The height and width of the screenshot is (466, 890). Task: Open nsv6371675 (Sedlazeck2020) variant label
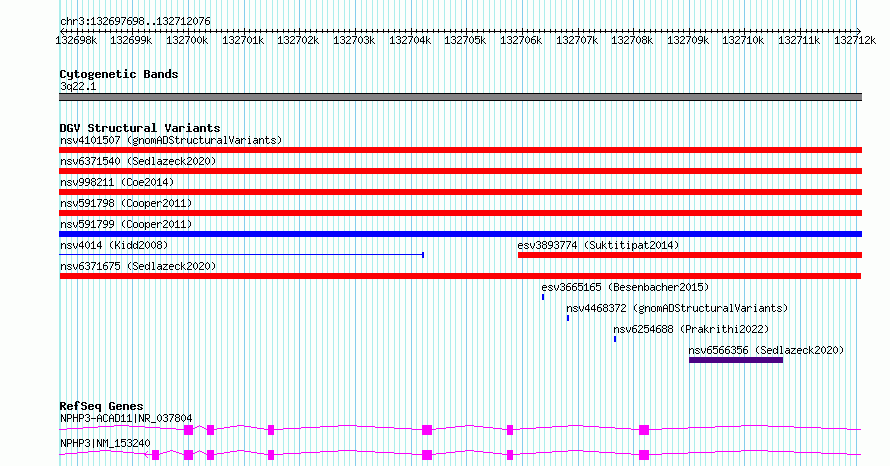coord(138,266)
